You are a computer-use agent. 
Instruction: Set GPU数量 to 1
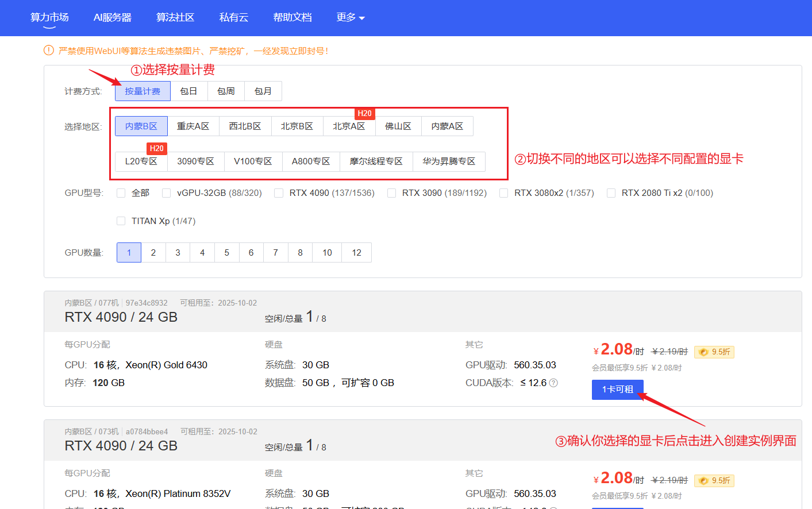coord(129,253)
